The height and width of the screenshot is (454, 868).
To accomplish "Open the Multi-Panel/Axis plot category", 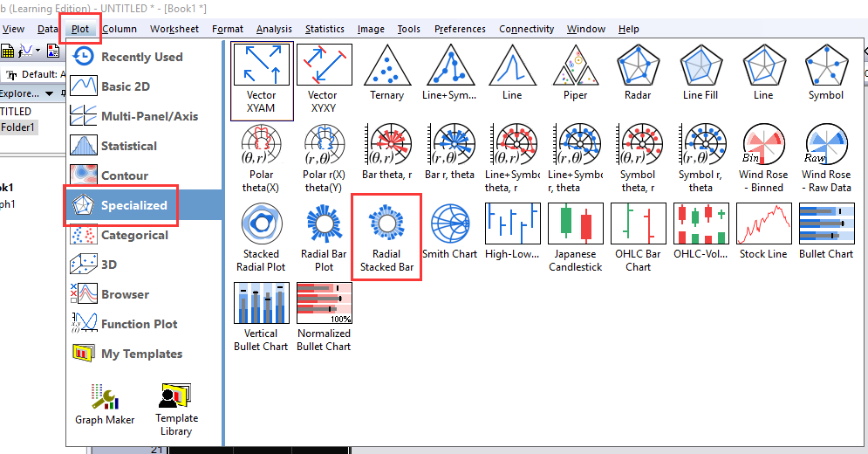I will point(144,116).
